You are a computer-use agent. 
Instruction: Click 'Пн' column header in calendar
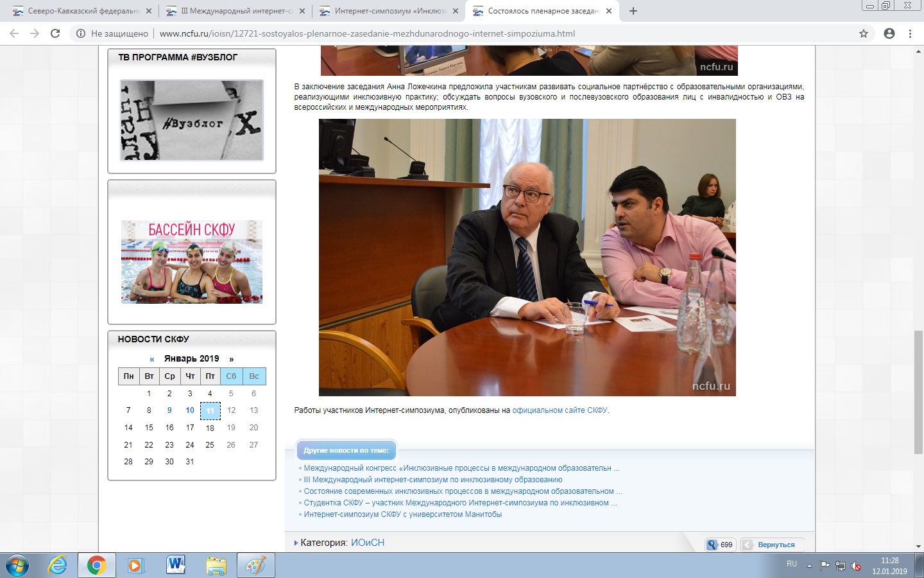[129, 376]
